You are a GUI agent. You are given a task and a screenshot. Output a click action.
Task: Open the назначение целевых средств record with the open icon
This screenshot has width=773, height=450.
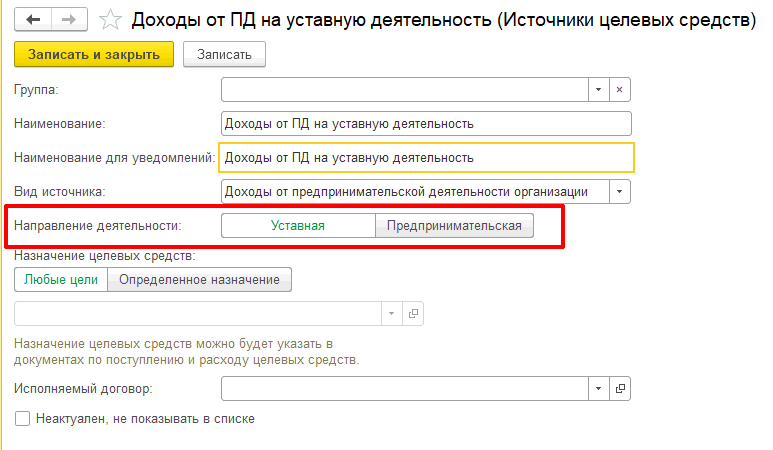tap(413, 313)
